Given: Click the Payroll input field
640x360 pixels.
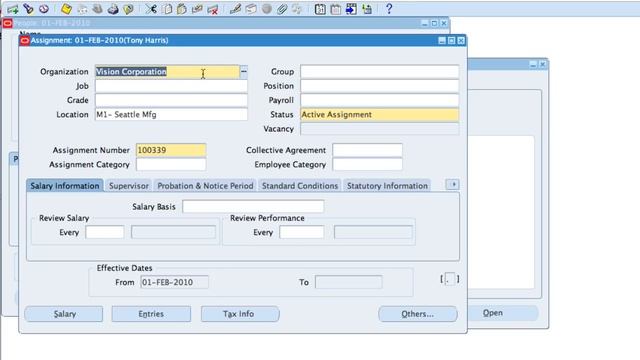Looking at the screenshot, I should pyautogui.click(x=380, y=100).
